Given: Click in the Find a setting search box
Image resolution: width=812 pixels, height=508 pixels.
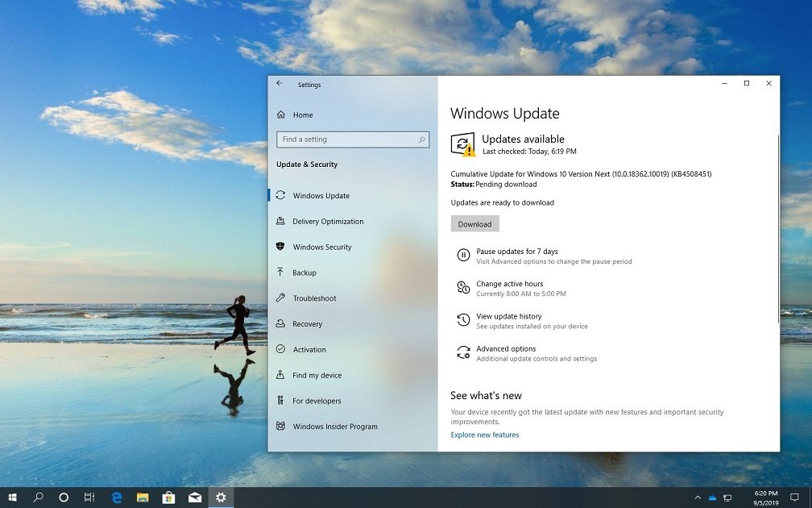Looking at the screenshot, I should (x=346, y=139).
